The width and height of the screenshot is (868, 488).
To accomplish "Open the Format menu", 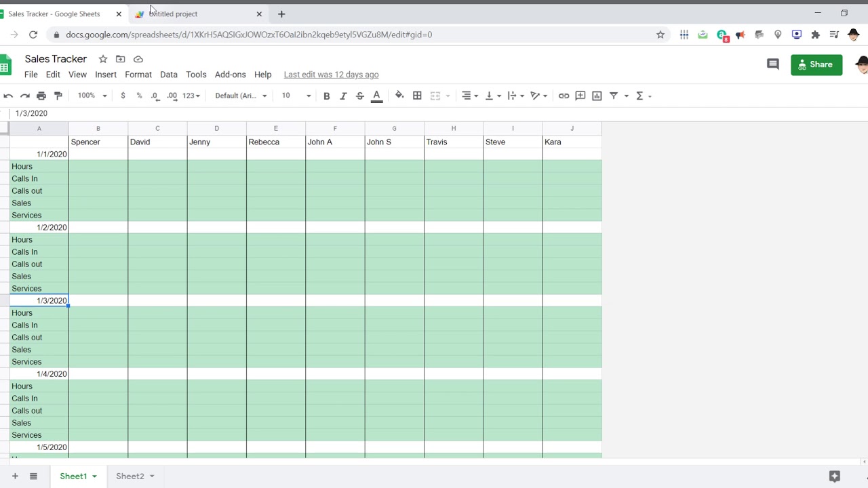I will click(138, 75).
